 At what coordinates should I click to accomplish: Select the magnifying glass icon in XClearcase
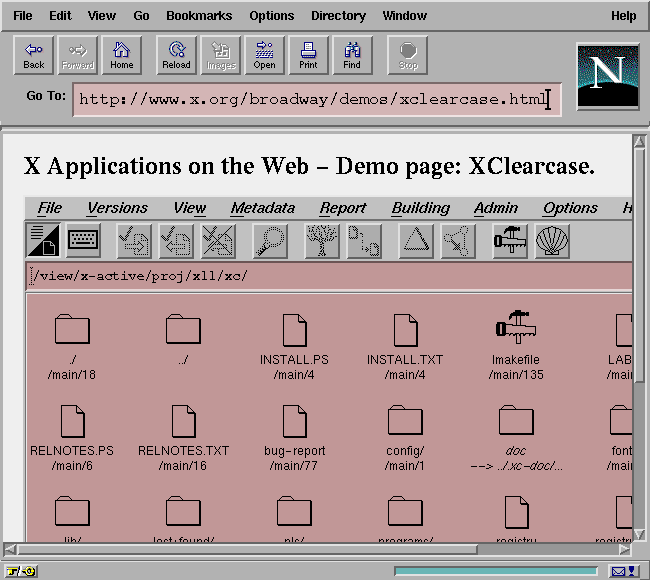pos(268,240)
